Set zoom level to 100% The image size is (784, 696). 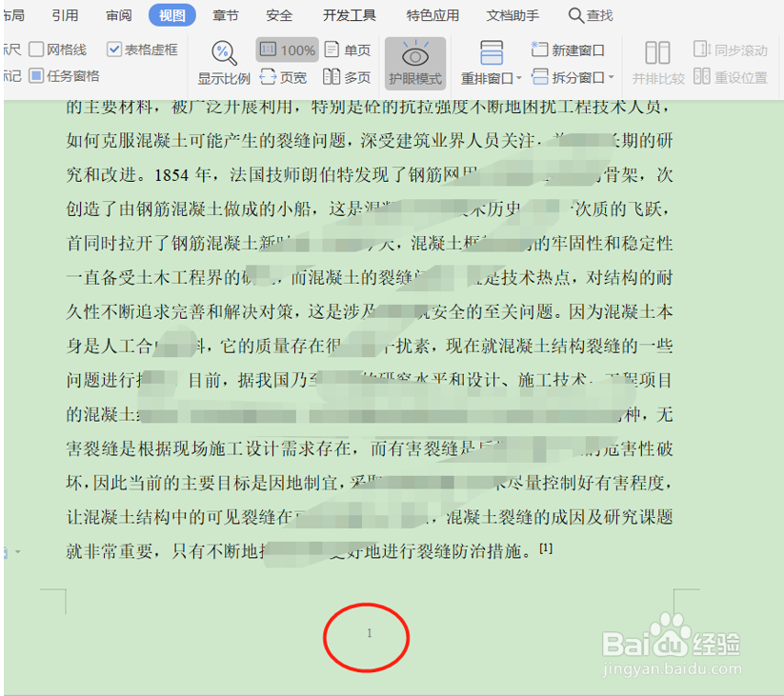click(x=287, y=50)
